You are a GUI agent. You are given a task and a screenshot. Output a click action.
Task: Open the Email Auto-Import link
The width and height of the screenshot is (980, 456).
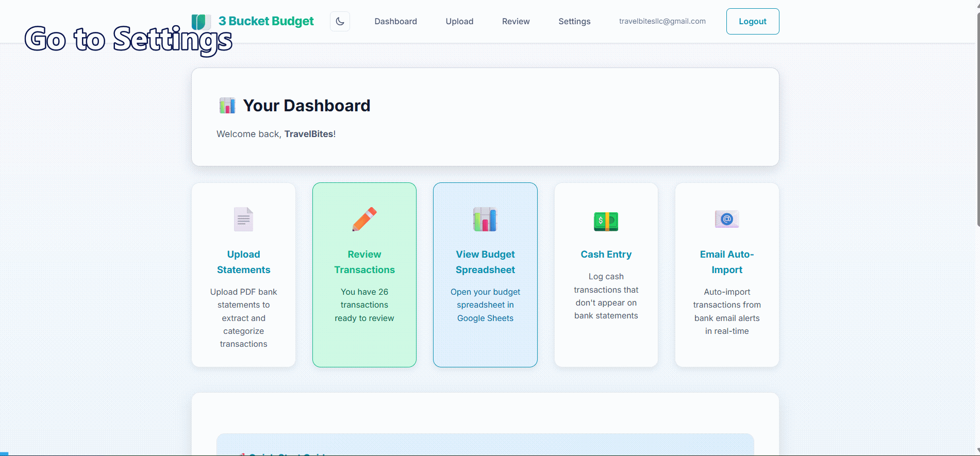pyautogui.click(x=727, y=262)
